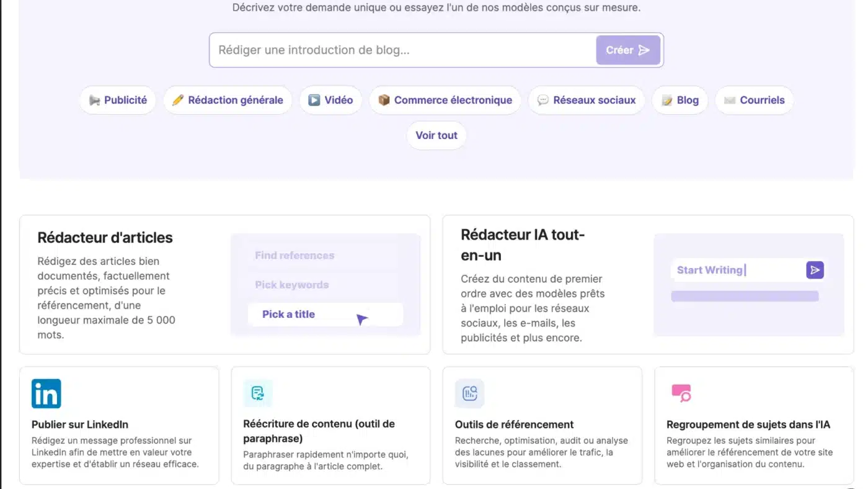Click the article writer preview thumbnail panel
Viewport: 868px width, 489px height.
325,285
